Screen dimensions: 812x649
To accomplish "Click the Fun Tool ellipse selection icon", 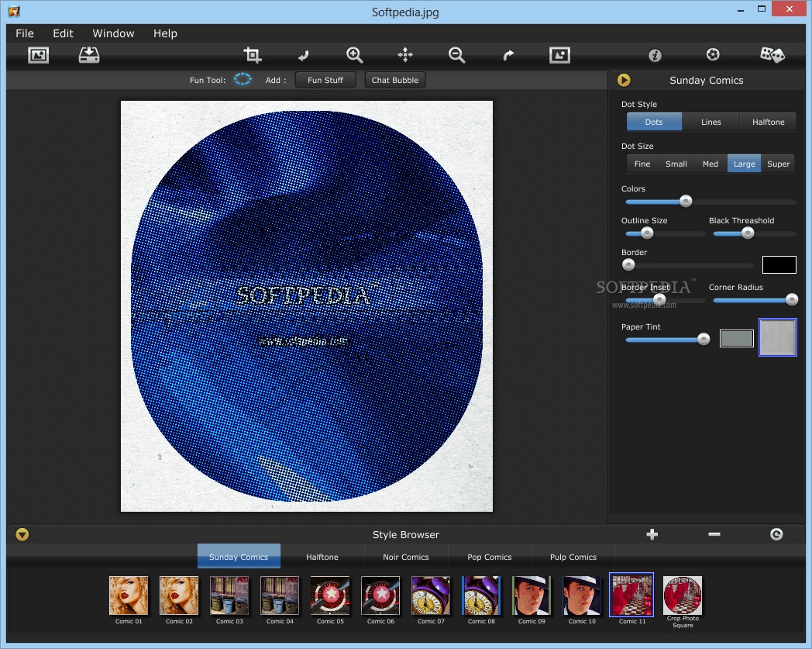I will (243, 79).
